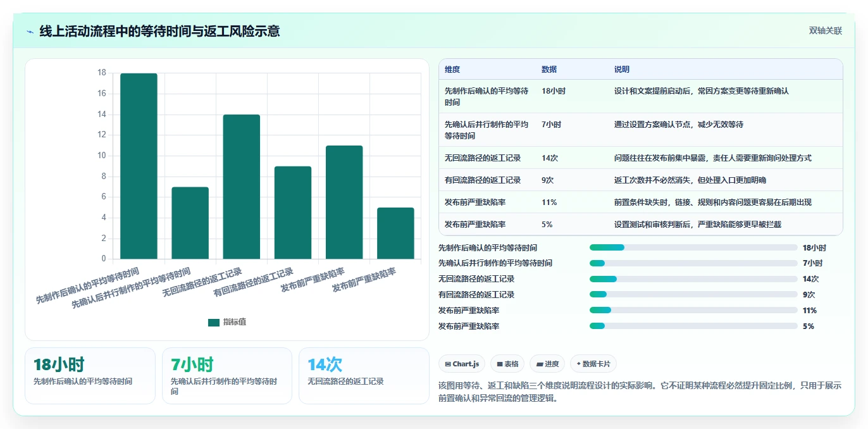868x429 pixels.
Task: Click the table cell 先确认后并行制作的平均等待时间
Action: [487, 130]
